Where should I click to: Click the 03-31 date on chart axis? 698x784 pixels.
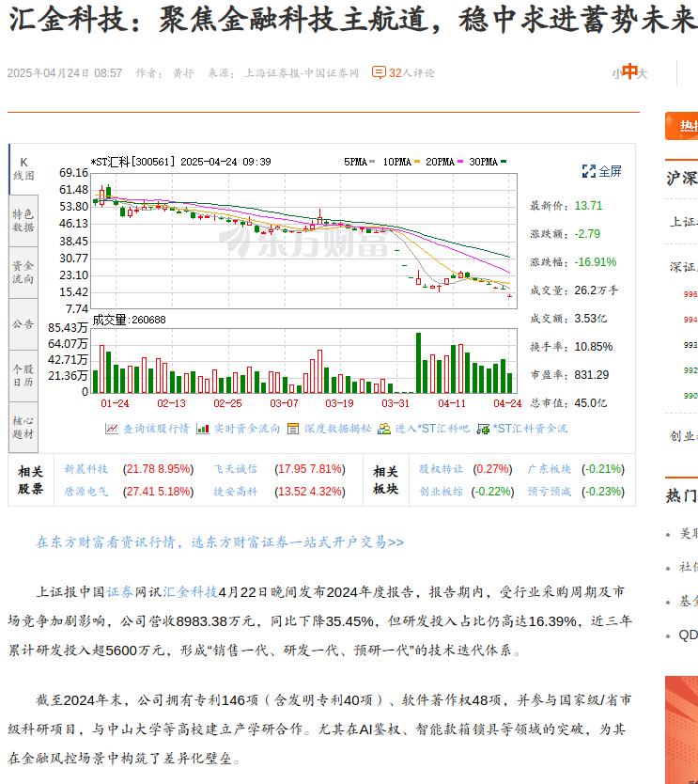396,403
